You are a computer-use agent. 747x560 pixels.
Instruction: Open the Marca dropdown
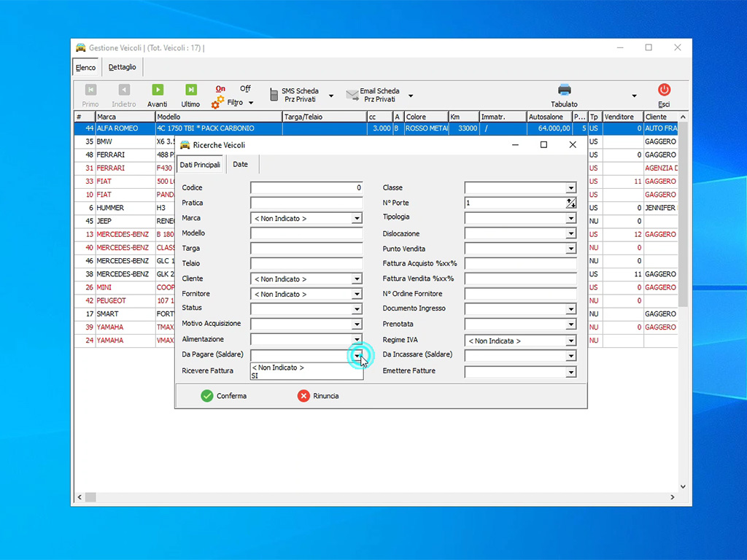357,219
